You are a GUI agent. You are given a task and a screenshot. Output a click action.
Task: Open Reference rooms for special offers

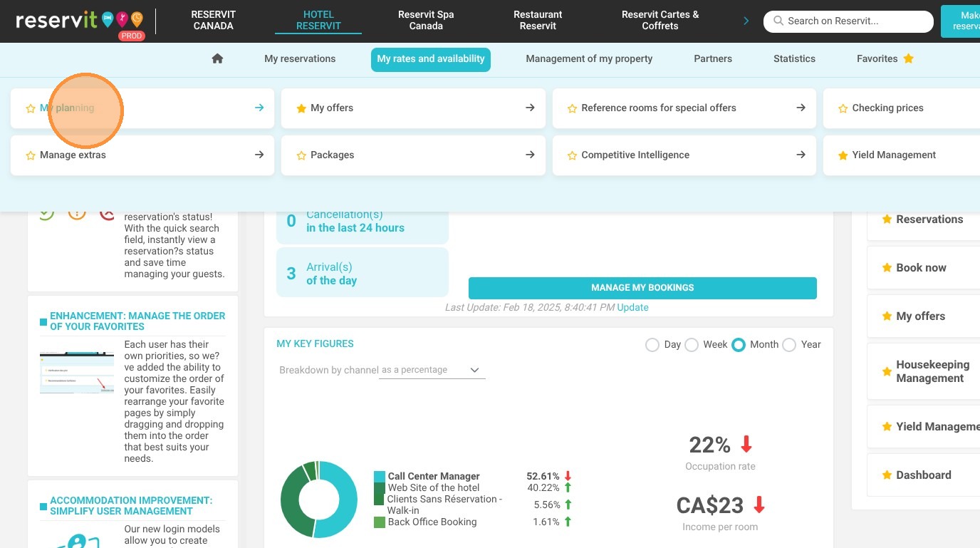pos(684,108)
